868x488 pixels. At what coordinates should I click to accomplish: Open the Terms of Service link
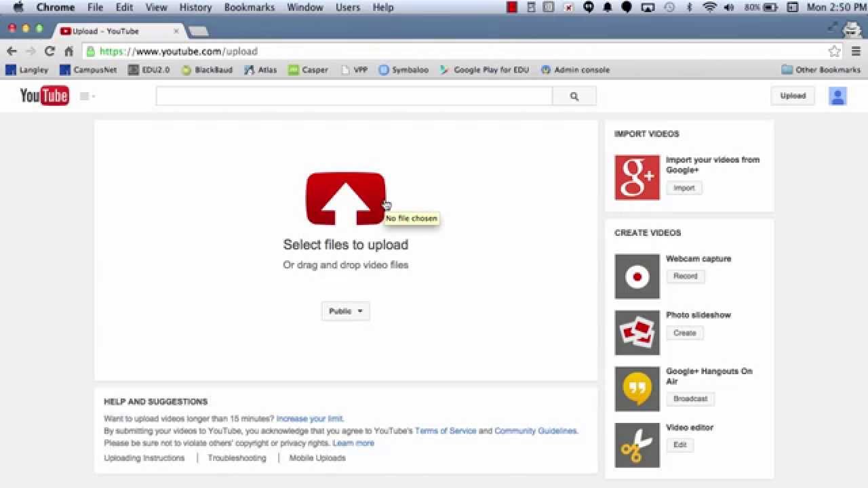point(446,431)
